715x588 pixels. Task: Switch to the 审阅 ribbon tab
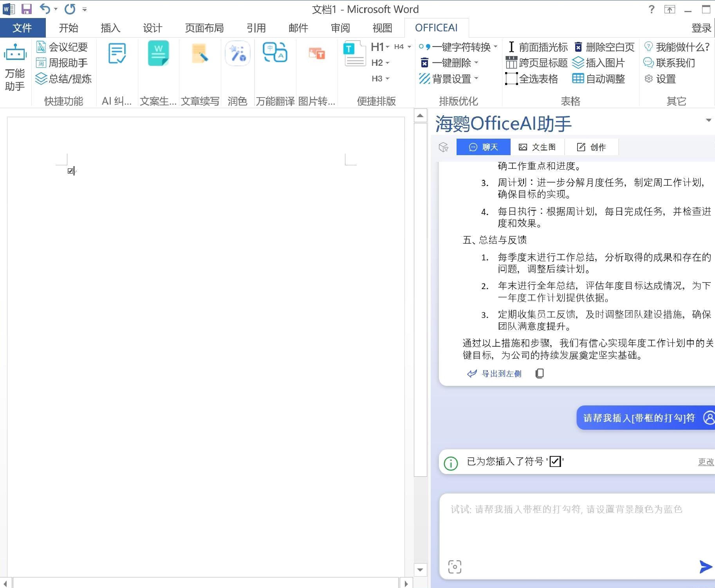click(340, 28)
